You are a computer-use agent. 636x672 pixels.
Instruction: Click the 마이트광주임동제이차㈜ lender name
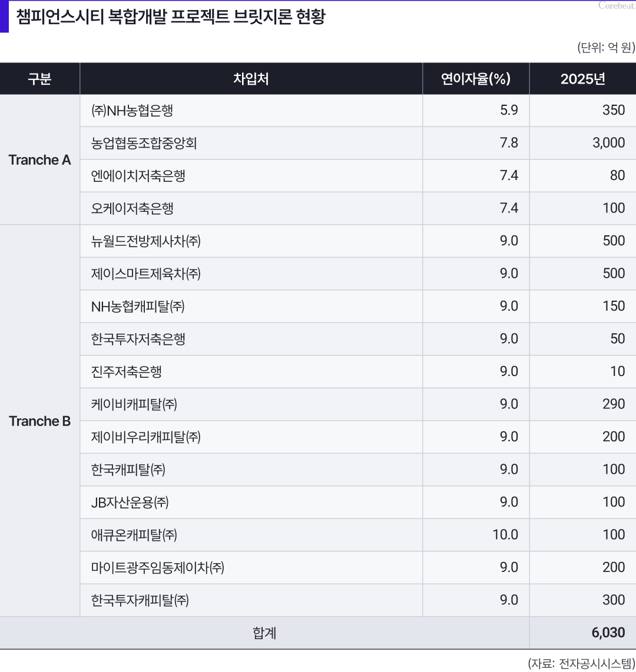coord(158,568)
